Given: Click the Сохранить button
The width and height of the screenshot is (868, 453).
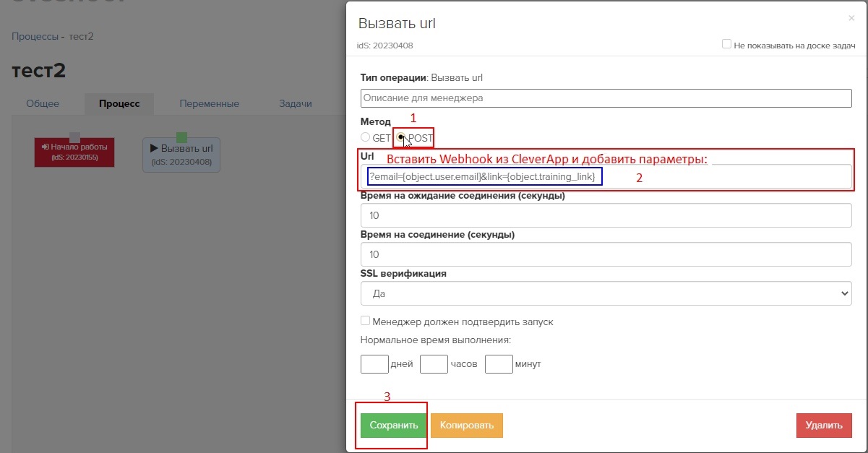Looking at the screenshot, I should point(394,426).
